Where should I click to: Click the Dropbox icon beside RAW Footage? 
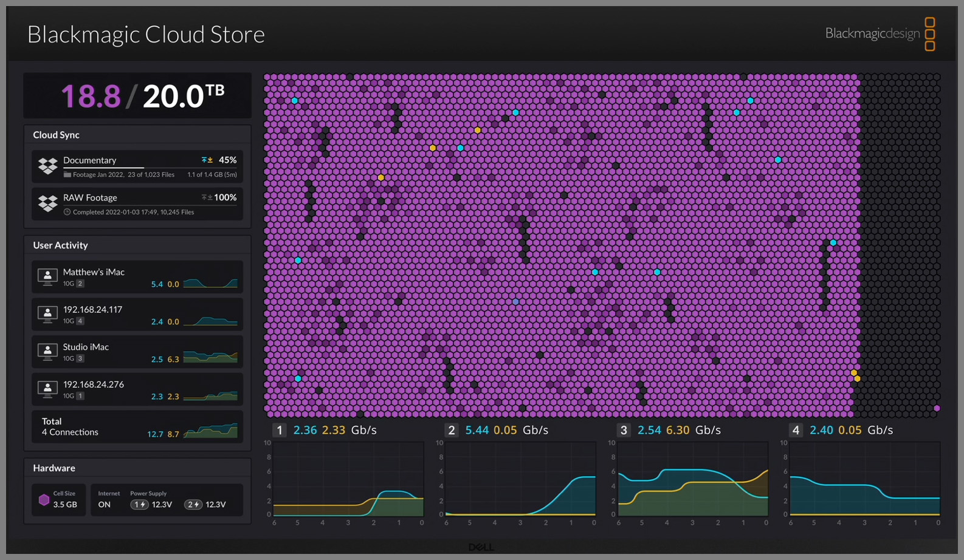[48, 203]
